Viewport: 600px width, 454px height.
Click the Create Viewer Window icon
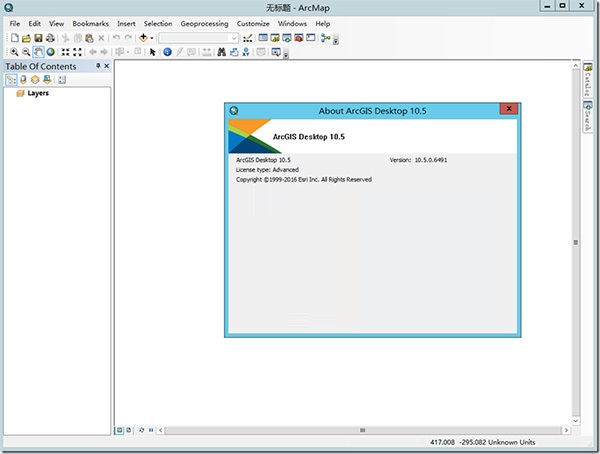pyautogui.click(x=276, y=52)
